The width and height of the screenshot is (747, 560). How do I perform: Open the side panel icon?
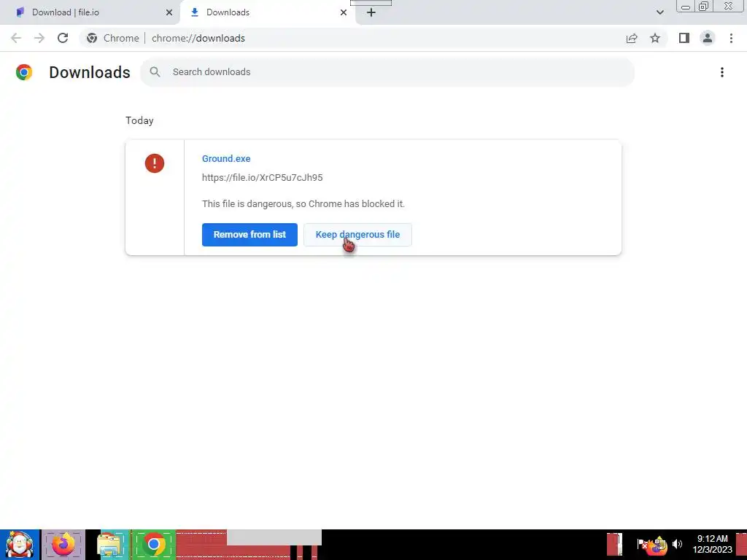tap(684, 38)
